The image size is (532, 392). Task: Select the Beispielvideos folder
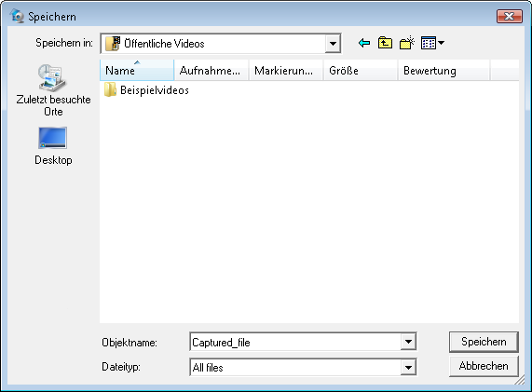coord(146,90)
